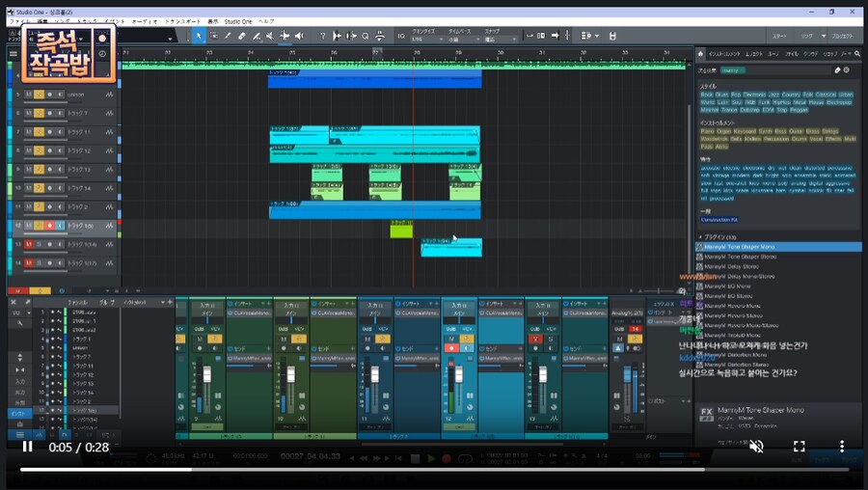This screenshot has width=868, height=490.
Task: Select Jazz style tag
Action: (x=773, y=95)
